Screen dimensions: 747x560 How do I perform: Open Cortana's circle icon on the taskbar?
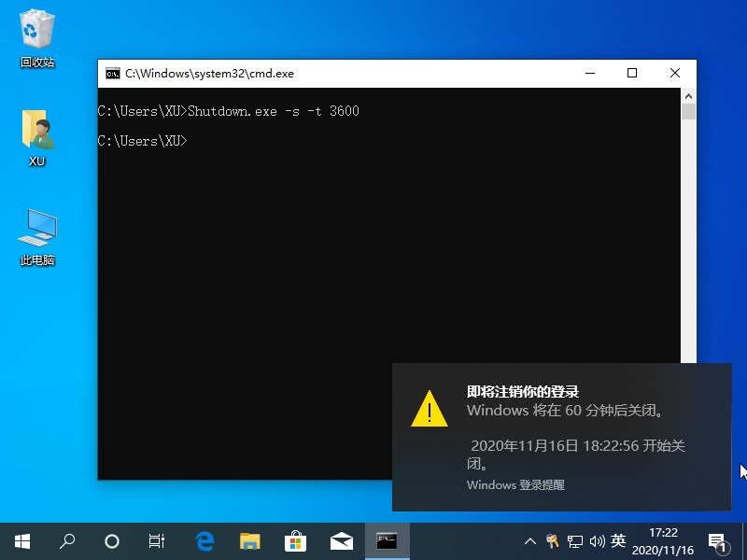point(111,541)
